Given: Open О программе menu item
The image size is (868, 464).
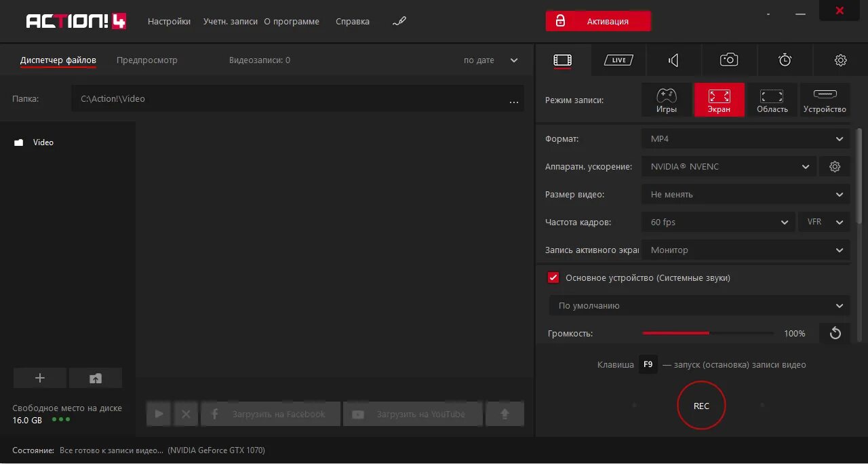Looking at the screenshot, I should coord(292,21).
